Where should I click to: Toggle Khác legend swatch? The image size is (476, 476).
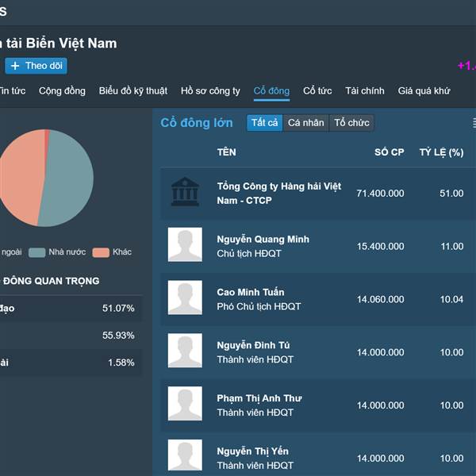coord(101,252)
